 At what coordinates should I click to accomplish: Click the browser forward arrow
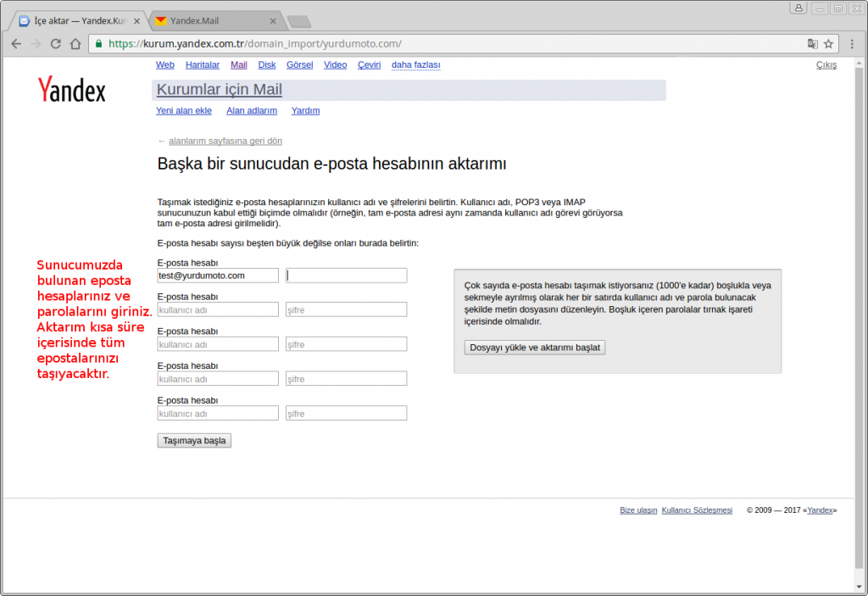coord(36,44)
